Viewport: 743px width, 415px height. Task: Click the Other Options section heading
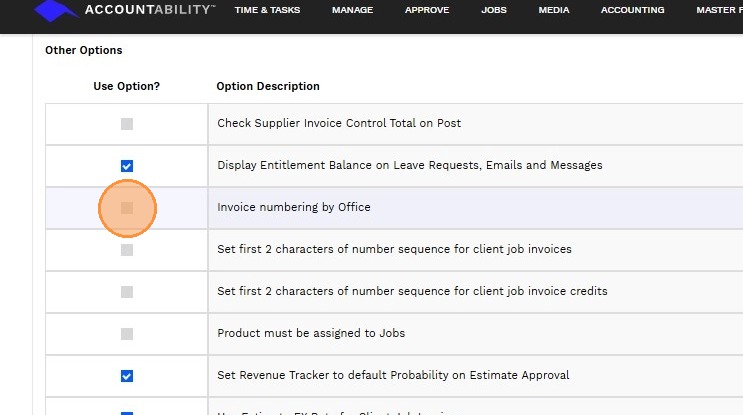84,50
